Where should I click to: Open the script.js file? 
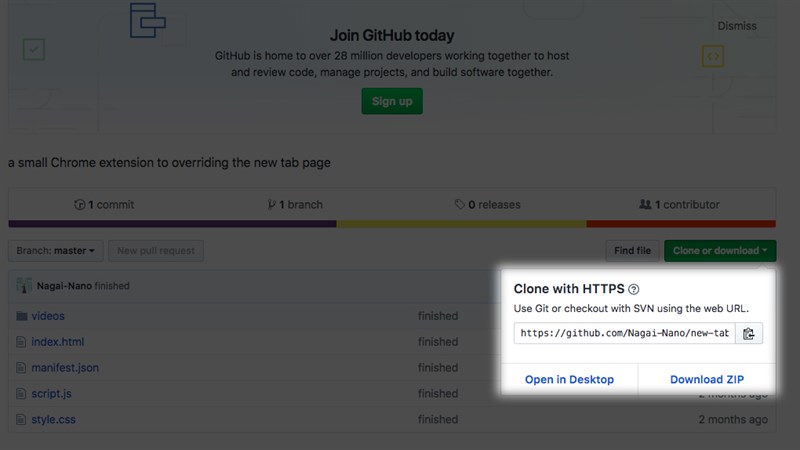coord(51,394)
